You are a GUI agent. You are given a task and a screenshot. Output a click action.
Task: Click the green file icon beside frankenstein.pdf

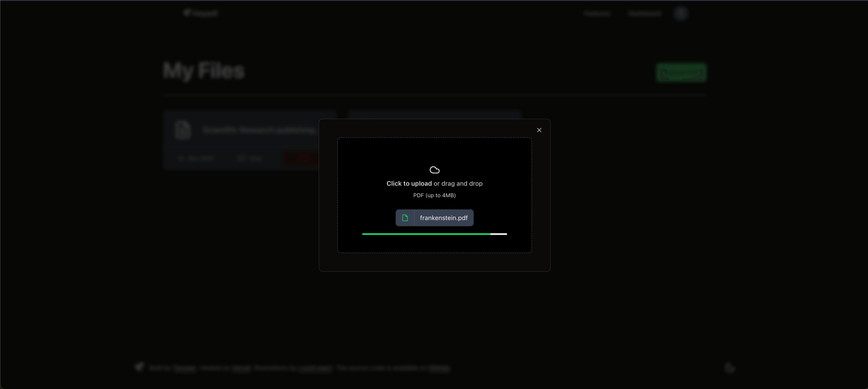pyautogui.click(x=405, y=218)
